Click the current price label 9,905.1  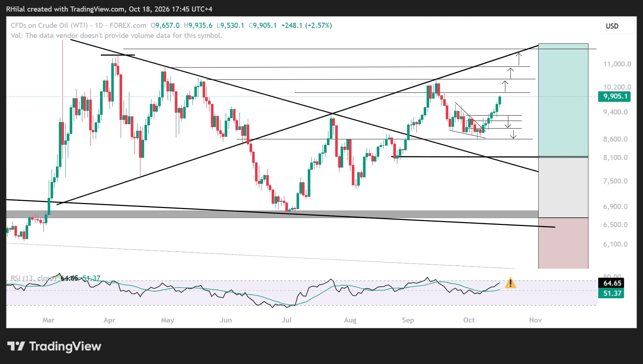click(615, 96)
